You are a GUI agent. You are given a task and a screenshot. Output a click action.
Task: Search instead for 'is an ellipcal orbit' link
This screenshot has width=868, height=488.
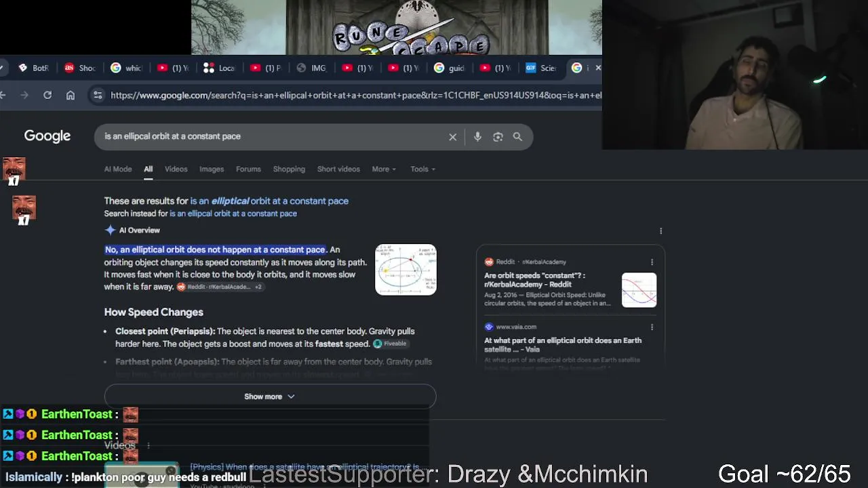click(233, 213)
